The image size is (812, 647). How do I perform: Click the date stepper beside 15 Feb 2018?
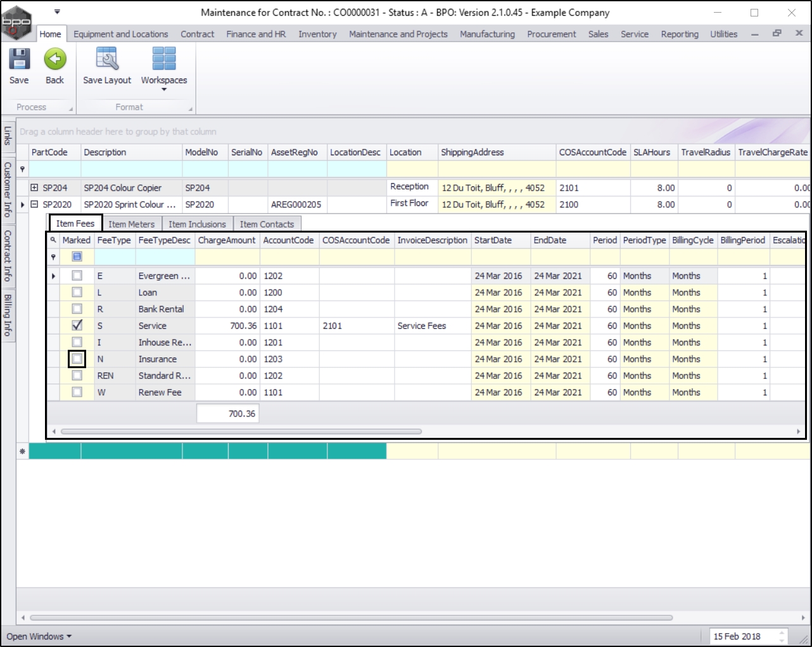click(x=782, y=636)
